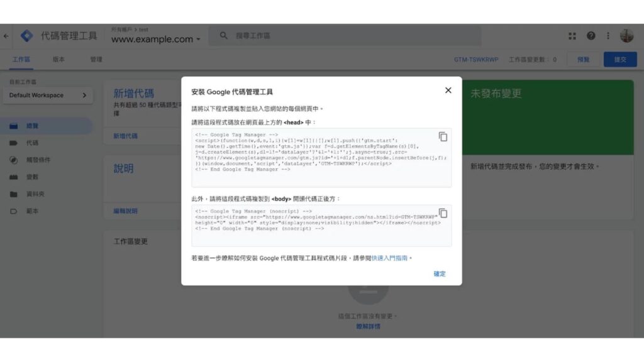
Task: Open the more options vertical dots menu
Action: 608,36
